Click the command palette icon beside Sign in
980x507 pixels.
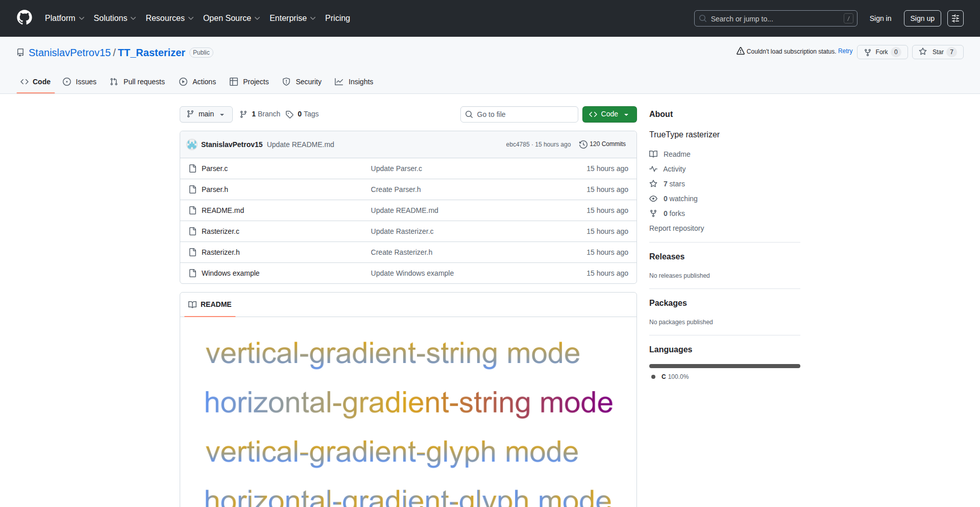click(955, 18)
